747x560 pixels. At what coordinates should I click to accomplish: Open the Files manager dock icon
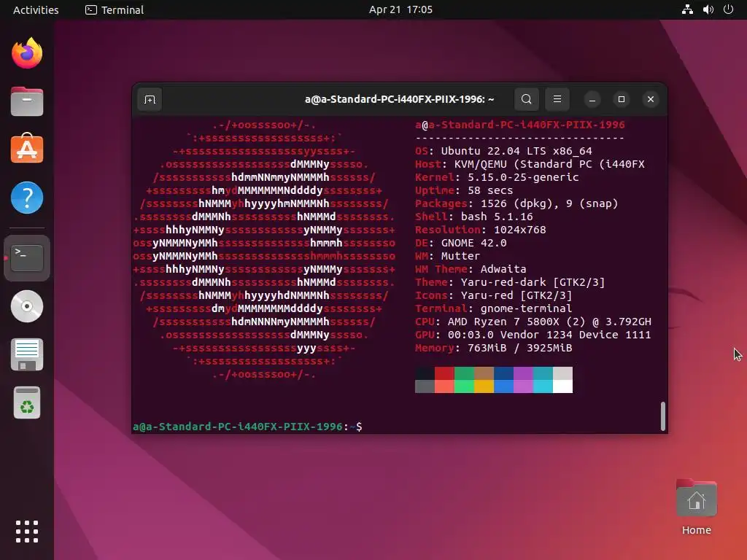pyautogui.click(x=27, y=101)
